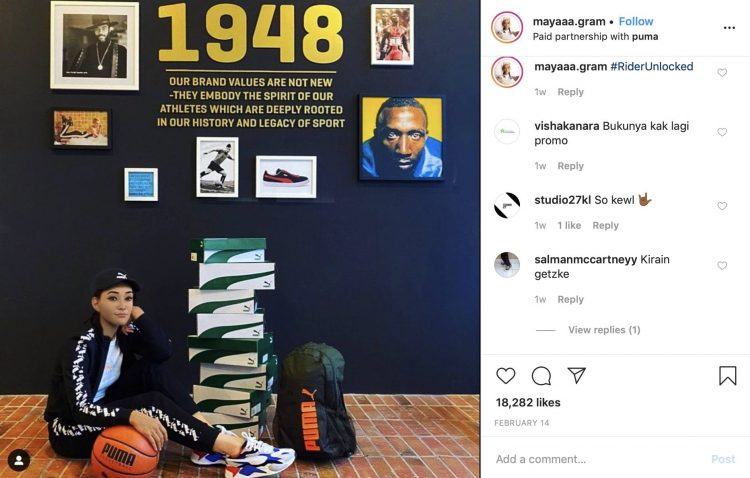Like the #RiderUnlocked caption comment
Image resolution: width=750 pixels, height=478 pixels.
tap(722, 73)
